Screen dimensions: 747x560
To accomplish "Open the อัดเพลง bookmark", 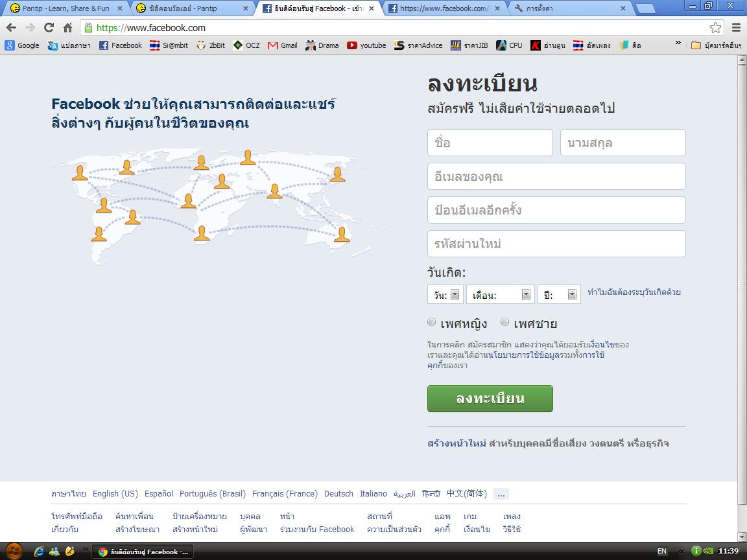I will pyautogui.click(x=591, y=45).
